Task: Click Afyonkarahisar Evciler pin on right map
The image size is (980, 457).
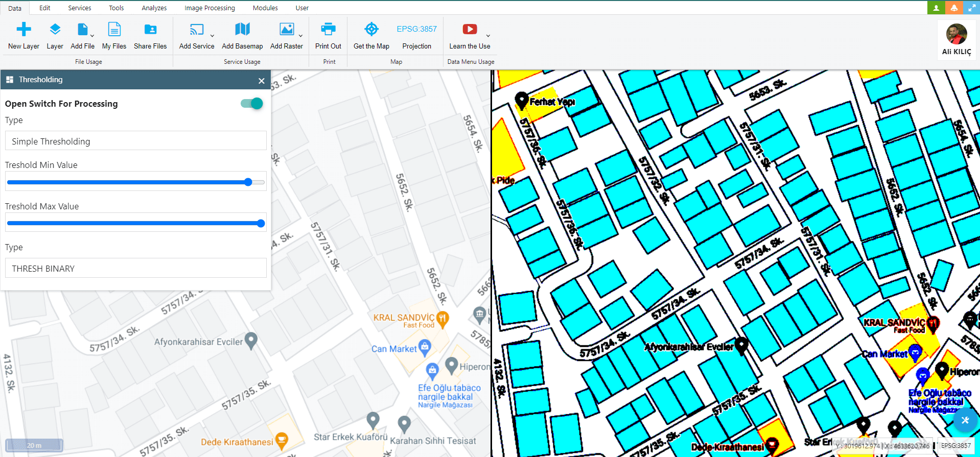Action: point(741,345)
